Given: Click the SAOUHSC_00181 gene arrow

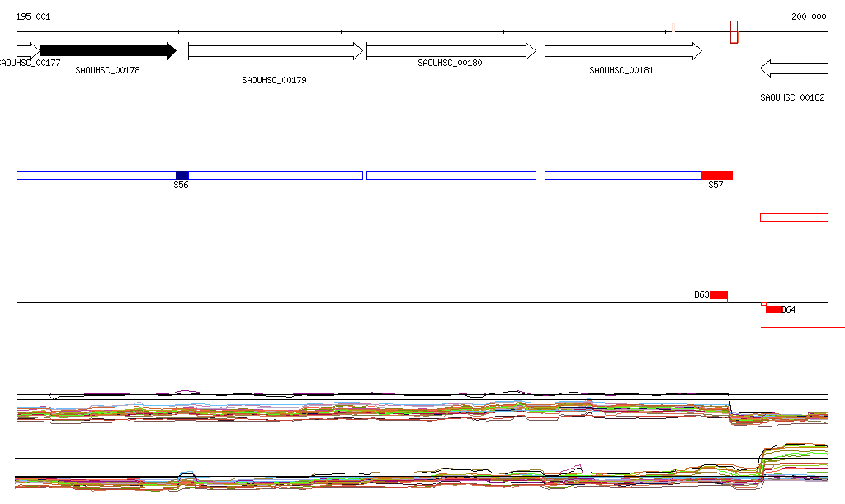Looking at the screenshot, I should tap(622, 51).
